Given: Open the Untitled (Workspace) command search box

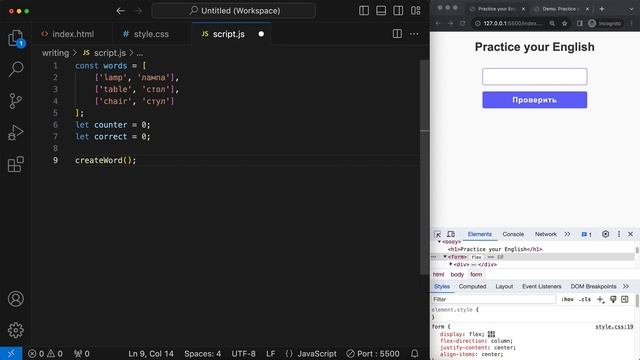Looking at the screenshot, I should click(234, 11).
